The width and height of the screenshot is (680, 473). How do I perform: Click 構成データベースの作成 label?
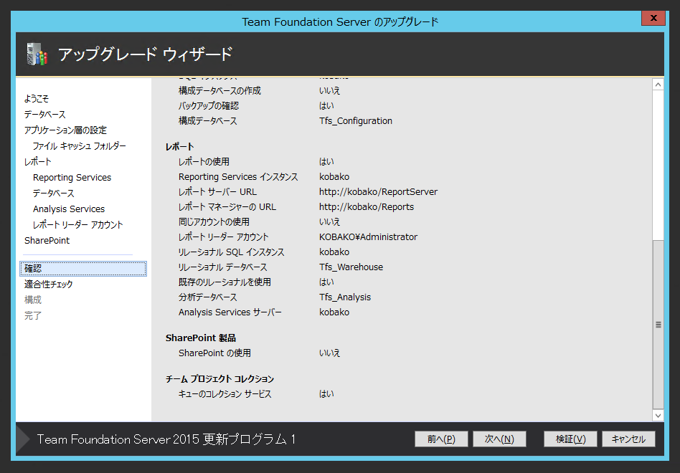pyautogui.click(x=219, y=91)
